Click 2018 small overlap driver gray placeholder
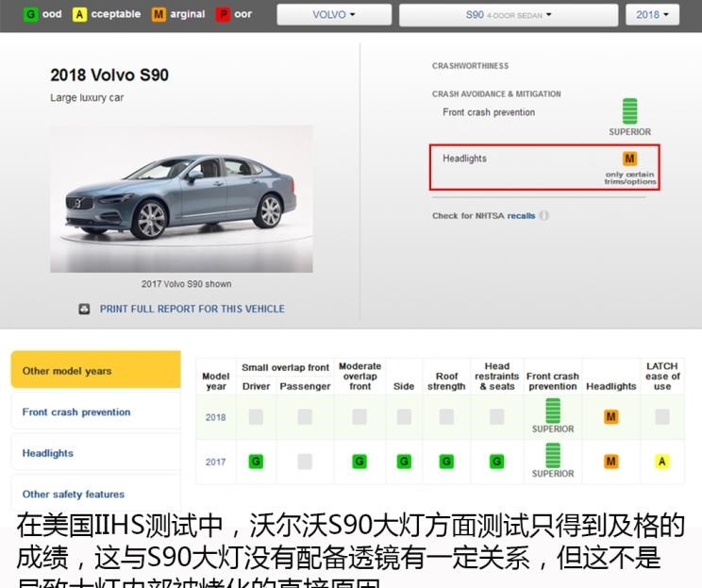 [x=256, y=417]
